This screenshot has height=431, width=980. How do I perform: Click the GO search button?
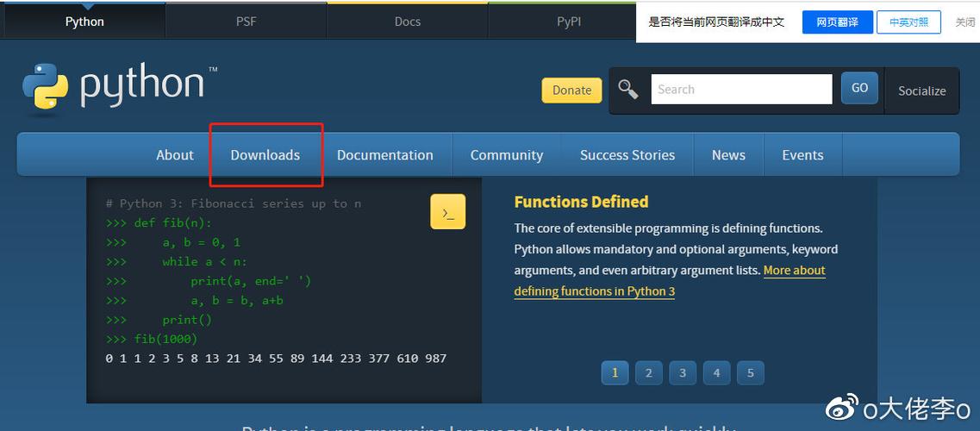coord(859,88)
